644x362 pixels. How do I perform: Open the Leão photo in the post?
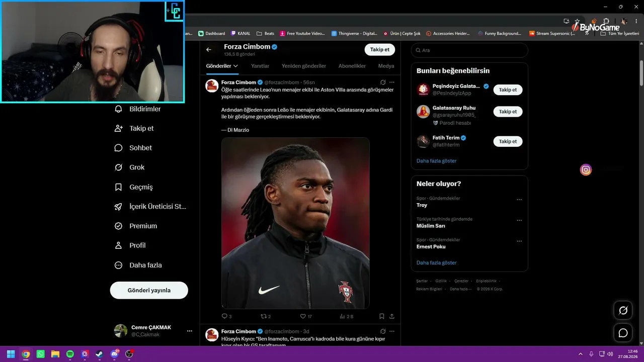tap(295, 223)
